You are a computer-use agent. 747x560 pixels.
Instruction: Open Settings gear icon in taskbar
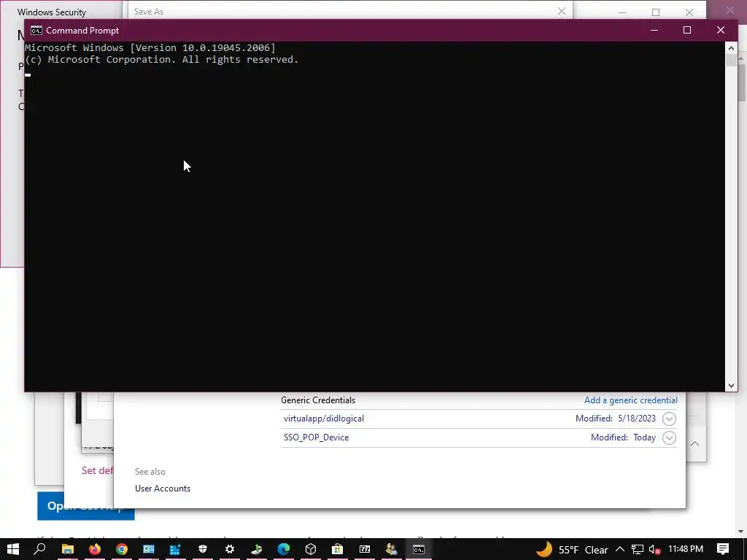[230, 549]
